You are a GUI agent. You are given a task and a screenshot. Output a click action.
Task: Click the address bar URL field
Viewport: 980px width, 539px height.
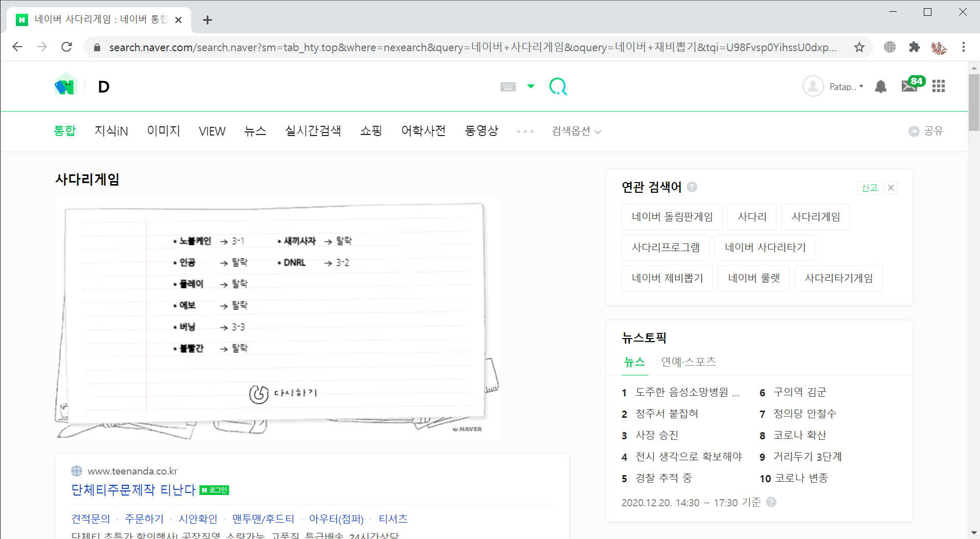473,47
